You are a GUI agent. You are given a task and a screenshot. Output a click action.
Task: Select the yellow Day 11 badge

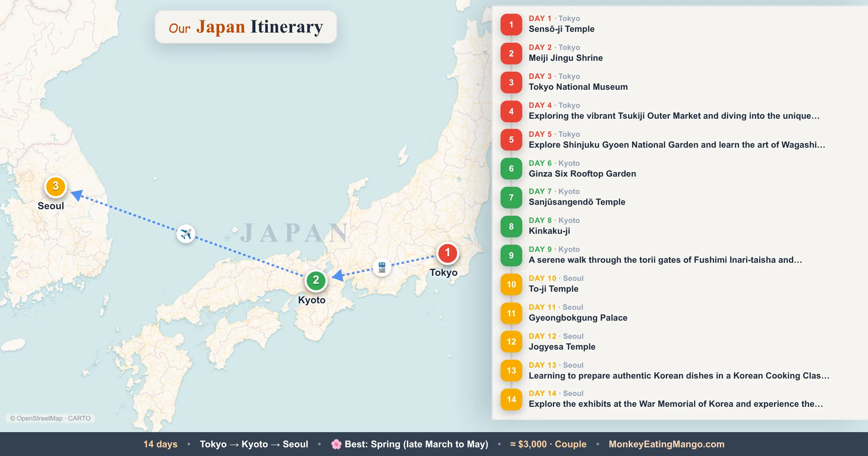(511, 313)
